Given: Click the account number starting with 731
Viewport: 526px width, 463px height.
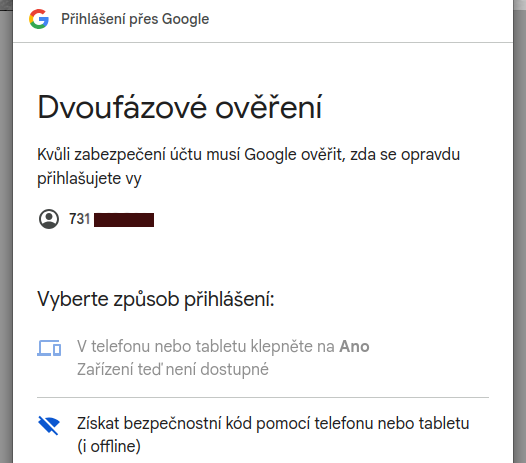Looking at the screenshot, I should click(80, 219).
